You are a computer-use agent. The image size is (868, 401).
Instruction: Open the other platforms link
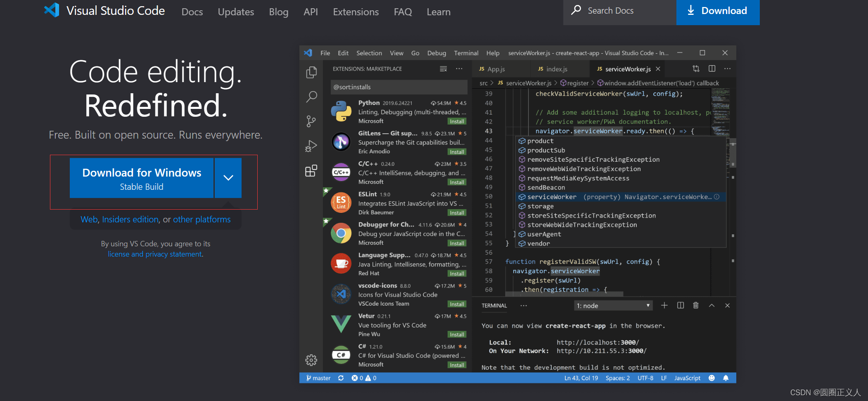(x=202, y=219)
